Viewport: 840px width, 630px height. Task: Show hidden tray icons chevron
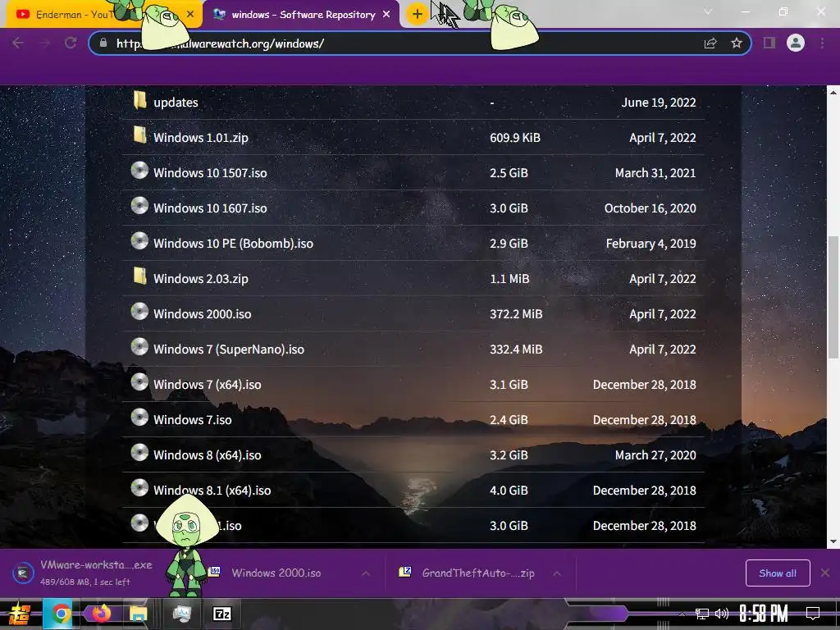(x=682, y=614)
